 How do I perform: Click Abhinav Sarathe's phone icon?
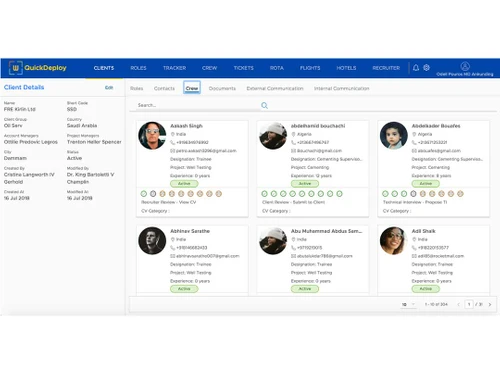tap(173, 248)
